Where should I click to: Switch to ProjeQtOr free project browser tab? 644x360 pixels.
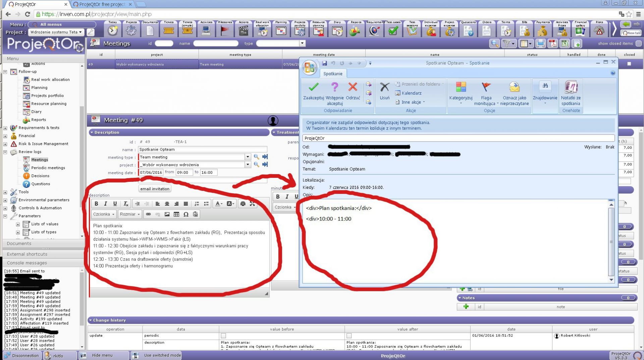point(102,4)
